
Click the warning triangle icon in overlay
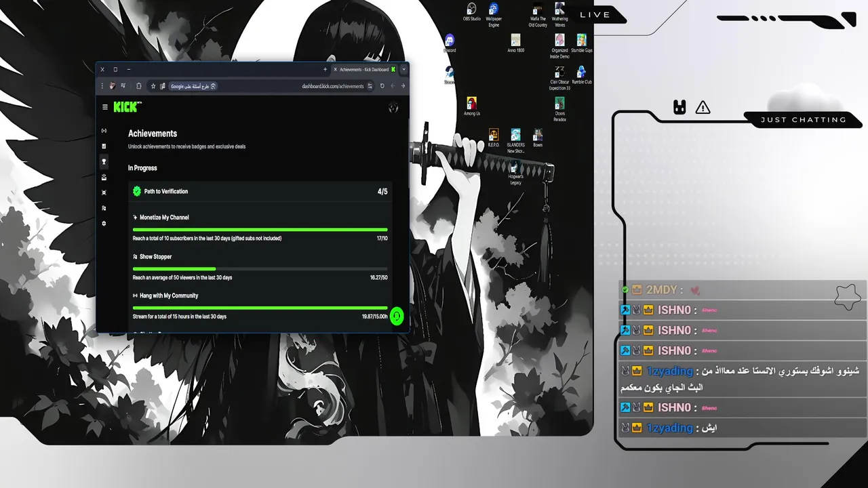703,107
